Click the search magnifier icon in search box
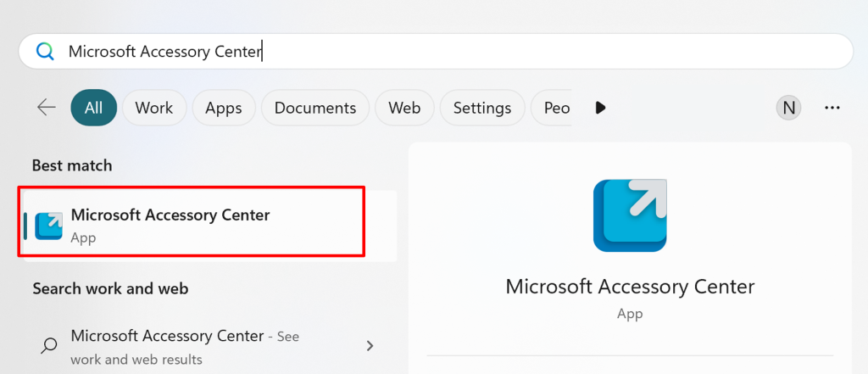The width and height of the screenshot is (868, 374). pyautogui.click(x=45, y=52)
